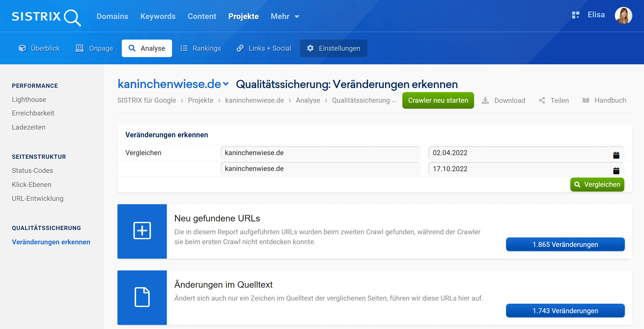Click the Download link text
Screen dimensions: 644x329
coord(510,100)
